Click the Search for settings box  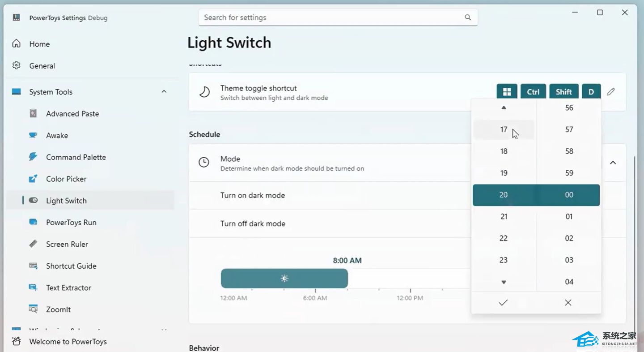[338, 17]
